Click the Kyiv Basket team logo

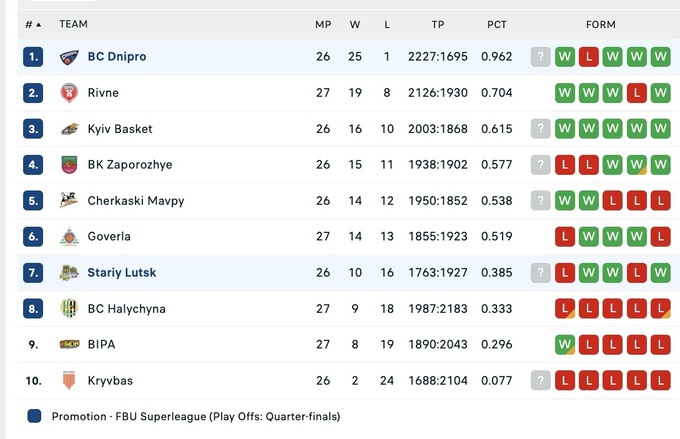(x=69, y=129)
